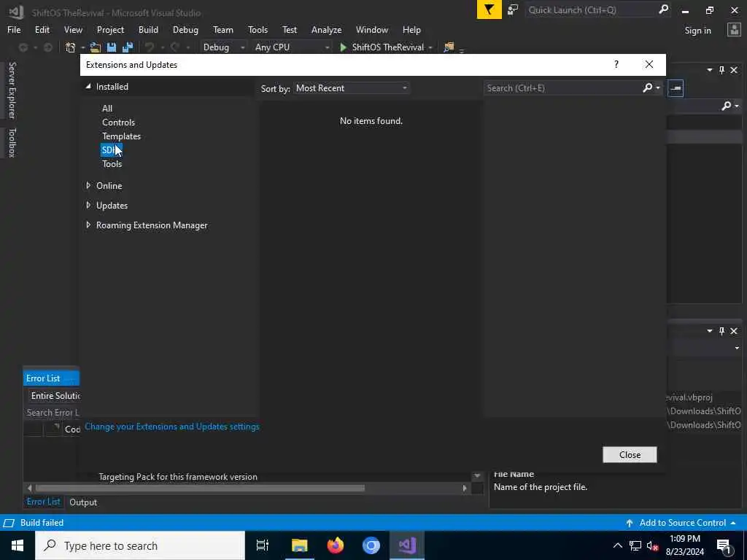The image size is (747, 560).
Task: Click the New Project toolbar icon
Action: [x=71, y=47]
